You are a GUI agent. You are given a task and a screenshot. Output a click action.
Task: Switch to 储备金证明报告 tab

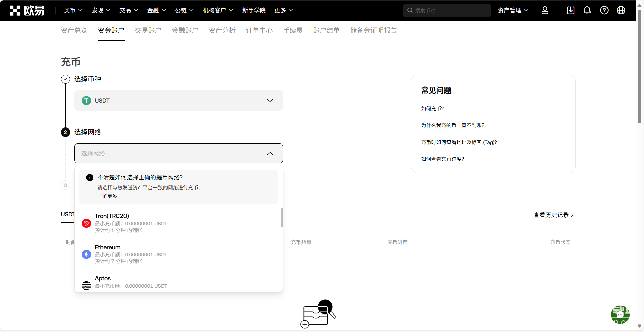click(373, 30)
